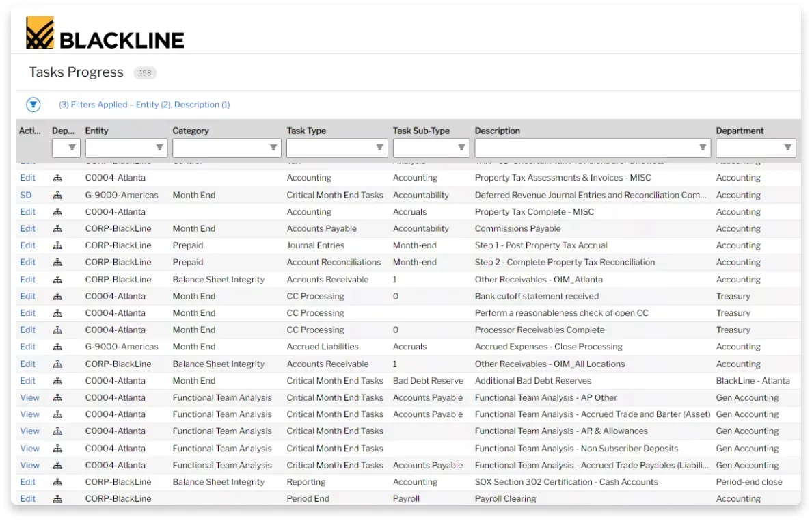Edit the Processor Receivables Complete task
The width and height of the screenshot is (812, 521).
tap(27, 330)
